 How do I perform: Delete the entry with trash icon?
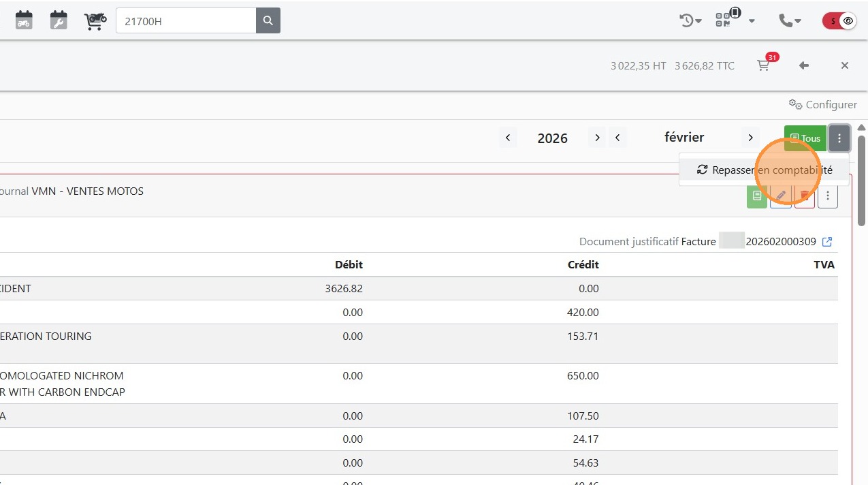pyautogui.click(x=804, y=196)
